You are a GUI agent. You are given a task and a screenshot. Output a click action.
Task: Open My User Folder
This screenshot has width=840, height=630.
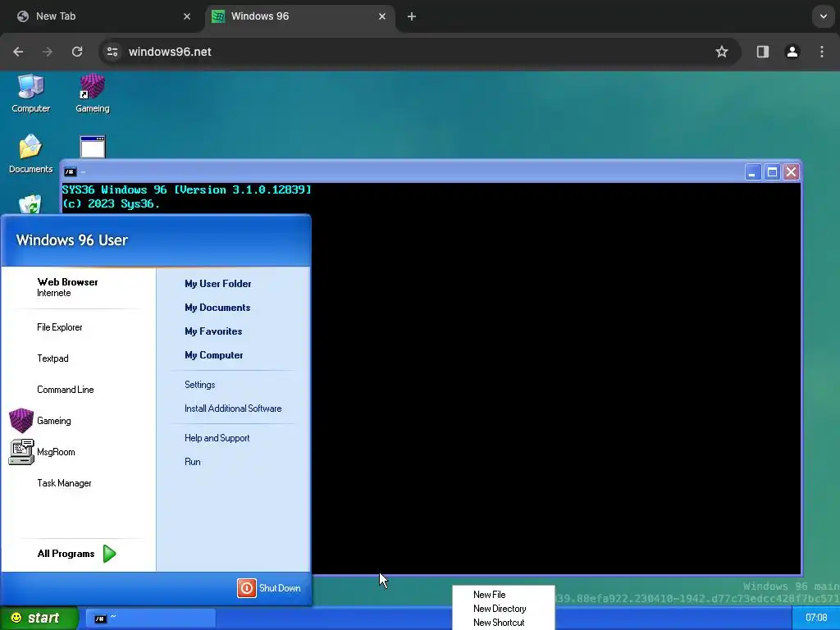point(217,284)
